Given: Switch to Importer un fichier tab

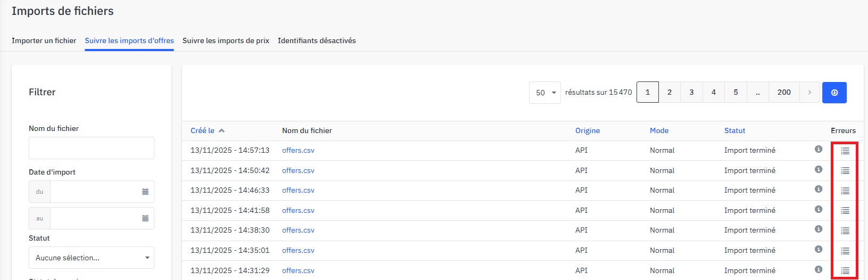Looking at the screenshot, I should (44, 40).
